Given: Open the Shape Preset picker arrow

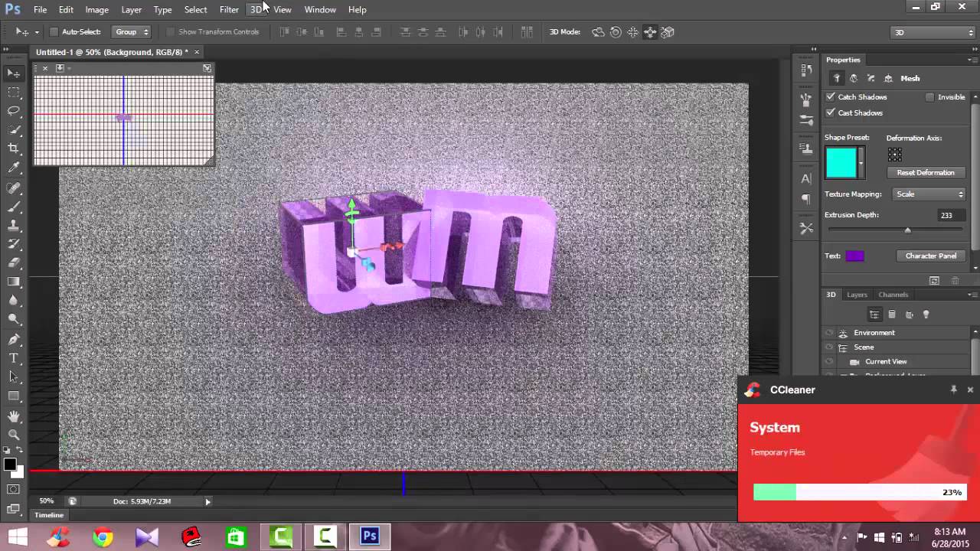Looking at the screenshot, I should [861, 162].
